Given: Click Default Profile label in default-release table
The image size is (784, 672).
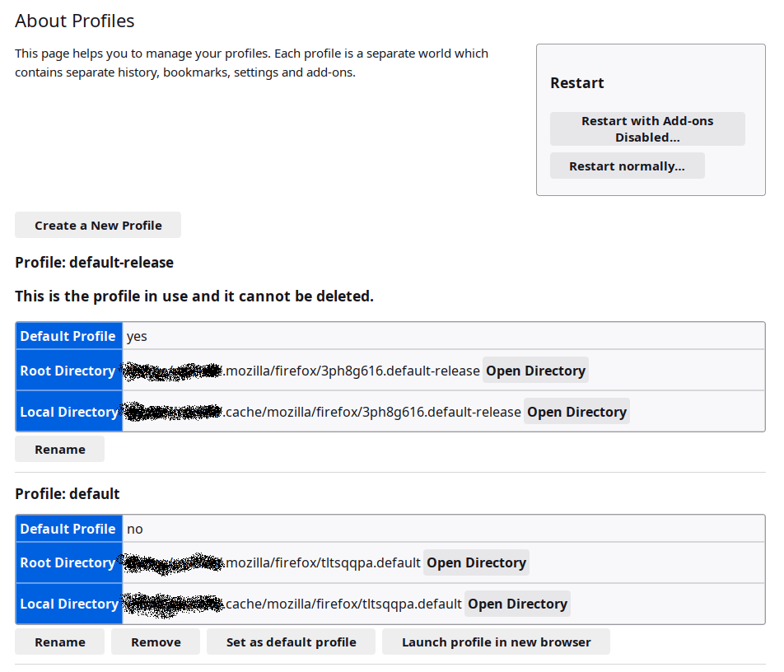Looking at the screenshot, I should (68, 336).
